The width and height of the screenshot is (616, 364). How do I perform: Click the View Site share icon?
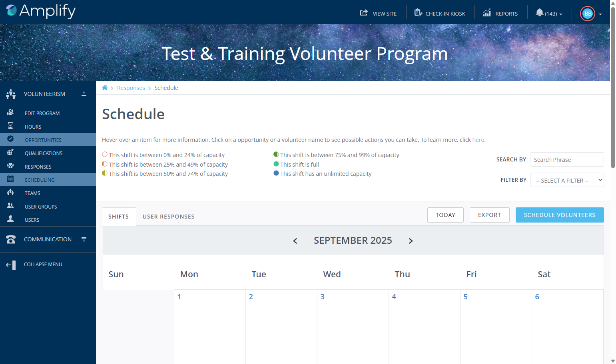click(x=364, y=13)
